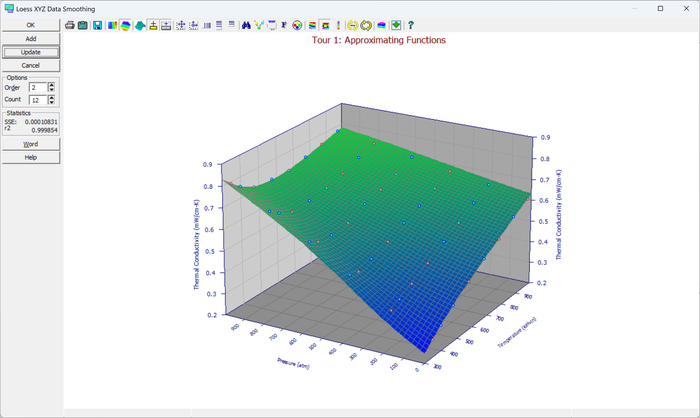Open the color wheel options icon
The height and width of the screenshot is (418, 700).
pos(297,25)
